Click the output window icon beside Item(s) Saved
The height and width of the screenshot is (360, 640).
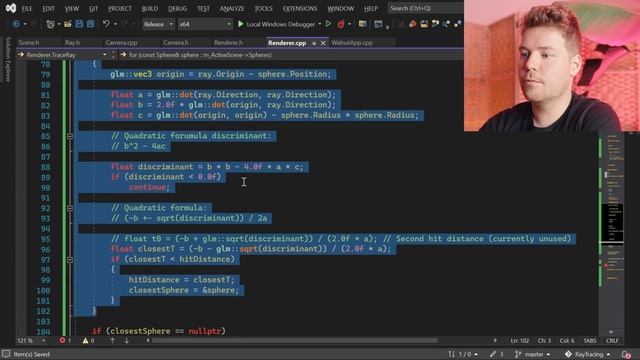(x=6, y=354)
